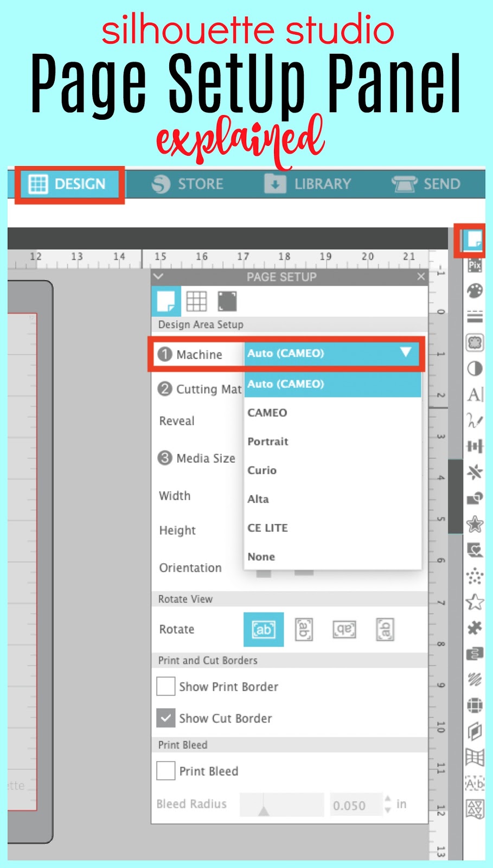Image resolution: width=493 pixels, height=868 pixels.
Task: Select Alta in the machine list
Action: point(332,499)
